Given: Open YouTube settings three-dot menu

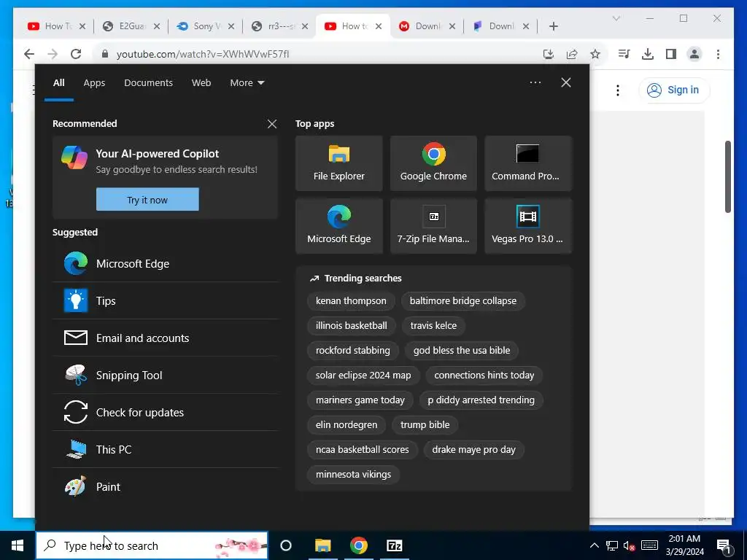Looking at the screenshot, I should click(x=617, y=90).
